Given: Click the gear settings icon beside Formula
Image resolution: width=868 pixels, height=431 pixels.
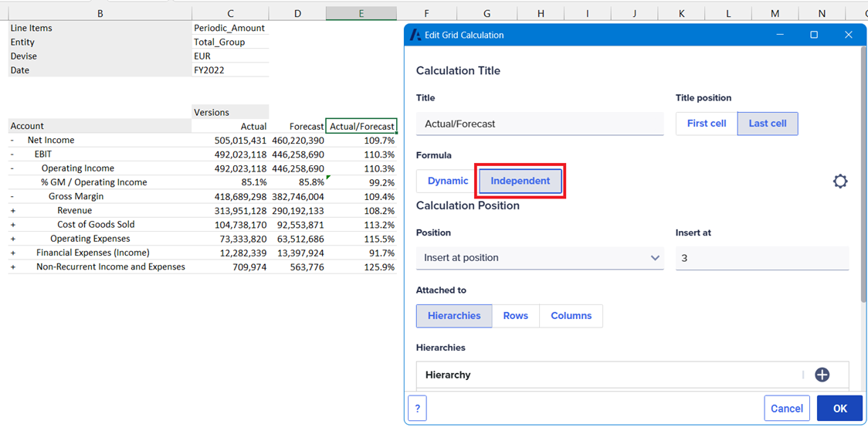Looking at the screenshot, I should (840, 182).
